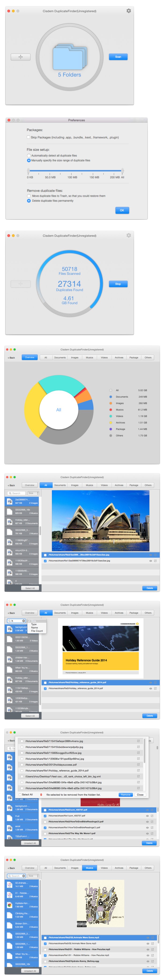Click reveal icon for file3 Holiday_reference_guide_2014.pdf
This screenshot has width=164, height=980.
[x=155, y=688]
